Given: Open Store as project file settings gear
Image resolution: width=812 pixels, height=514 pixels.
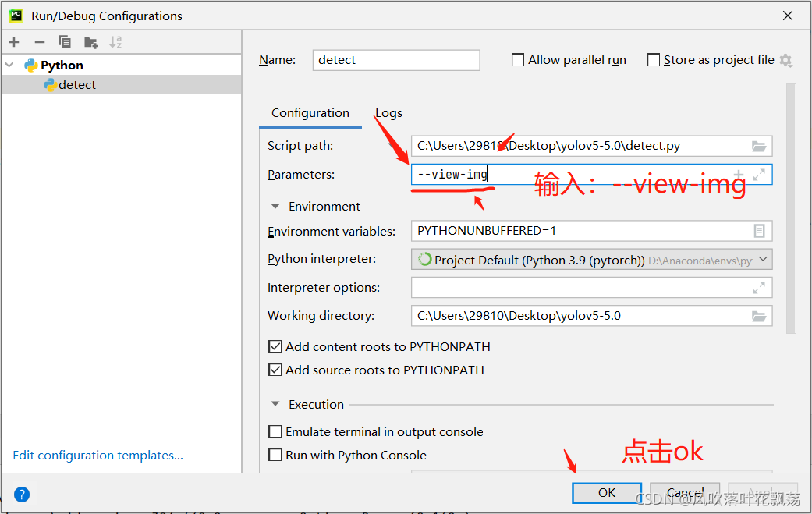Looking at the screenshot, I should (x=786, y=61).
